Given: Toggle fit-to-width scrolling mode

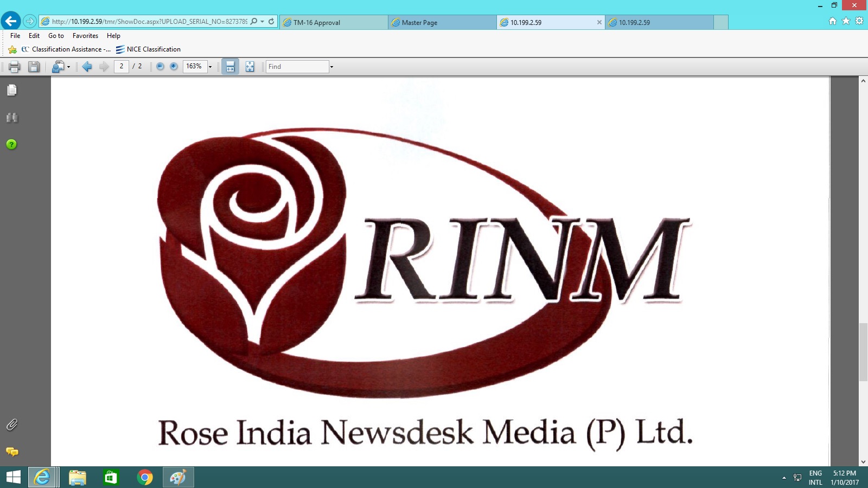Looking at the screenshot, I should click(x=230, y=67).
